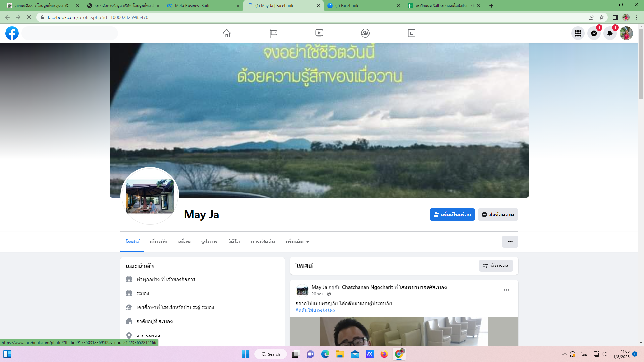Open Windows Start menu on taskbar
The width and height of the screenshot is (644, 362).
coord(246,354)
